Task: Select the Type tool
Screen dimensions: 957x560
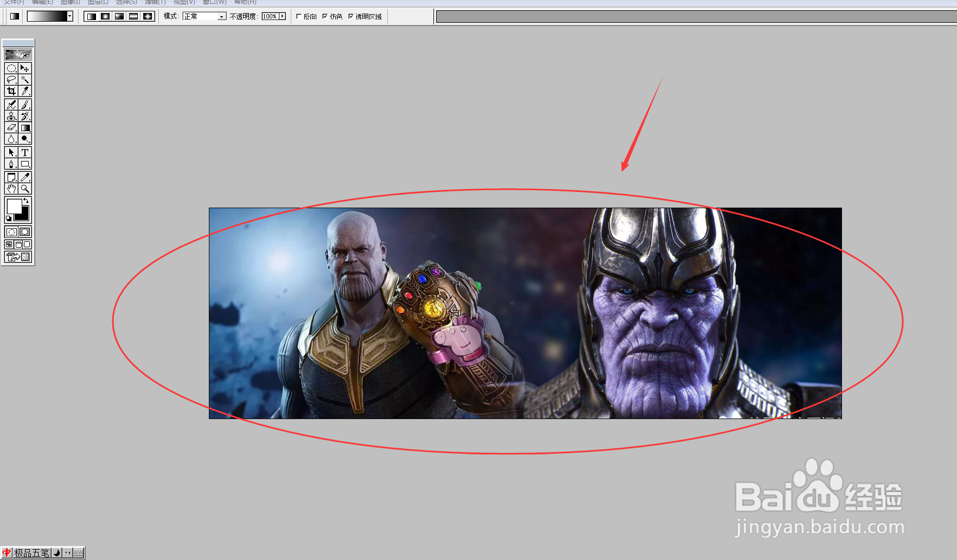Action: click(x=25, y=152)
